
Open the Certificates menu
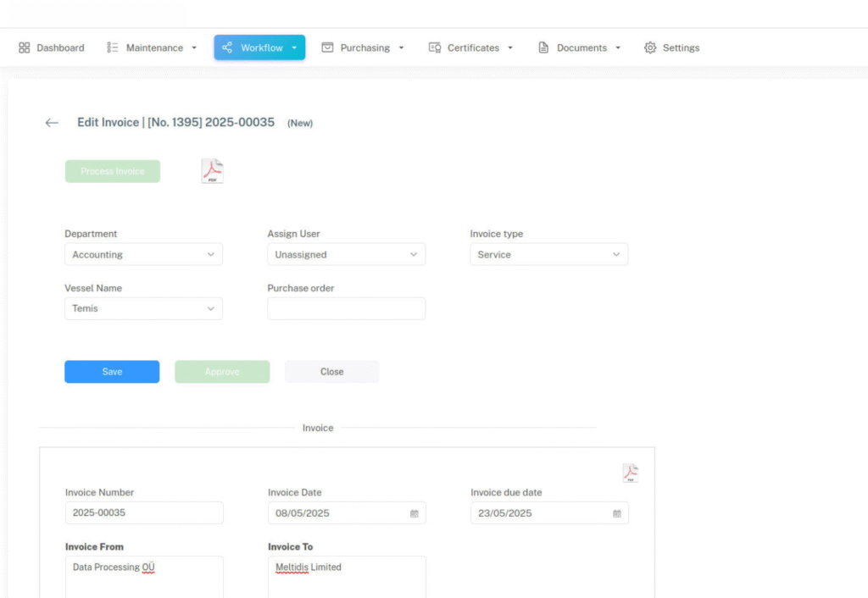tap(471, 48)
